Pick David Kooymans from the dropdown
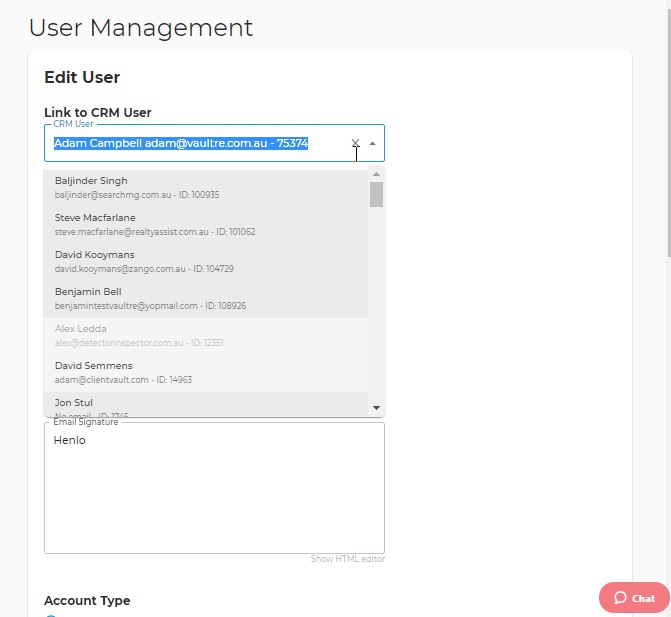Screen dimensions: 671x617 pos(206,262)
